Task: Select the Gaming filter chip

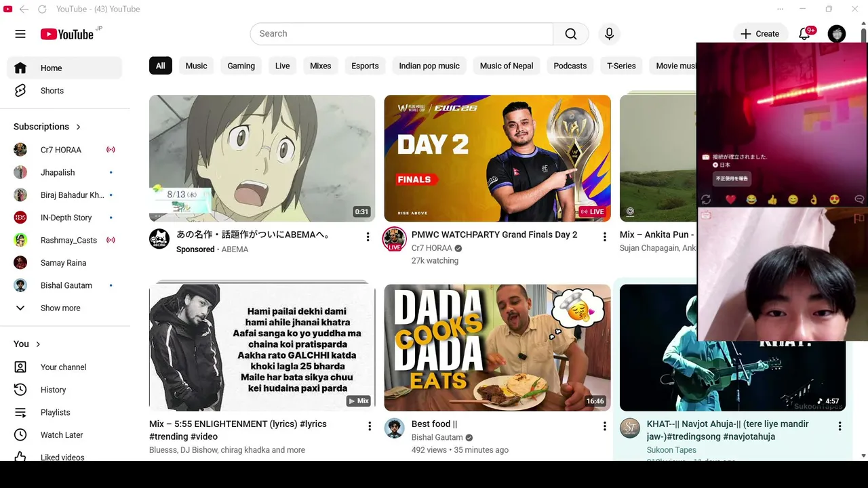Action: tap(241, 66)
